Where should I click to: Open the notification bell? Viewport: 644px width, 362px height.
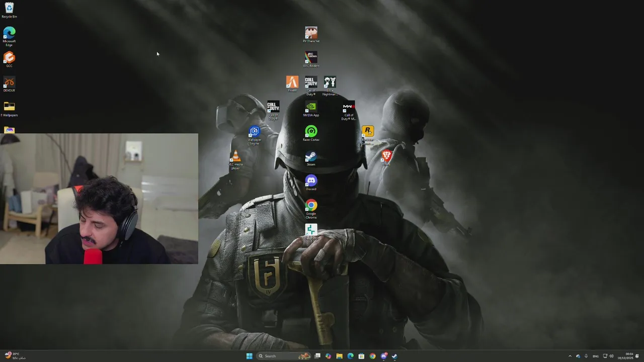(637, 356)
